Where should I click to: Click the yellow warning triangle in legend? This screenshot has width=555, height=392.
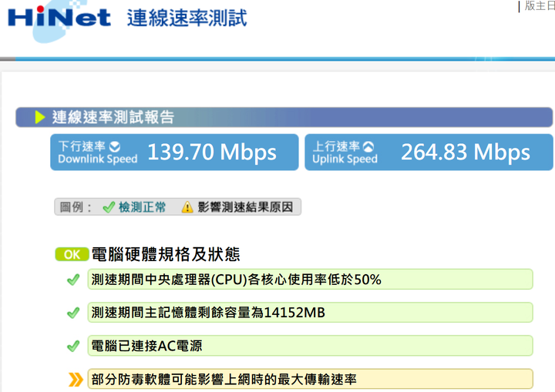(187, 207)
